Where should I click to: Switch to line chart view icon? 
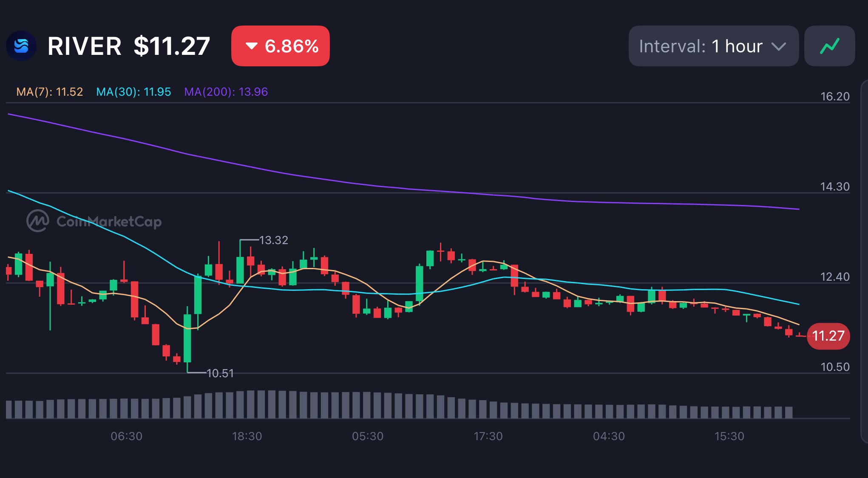[x=829, y=46]
